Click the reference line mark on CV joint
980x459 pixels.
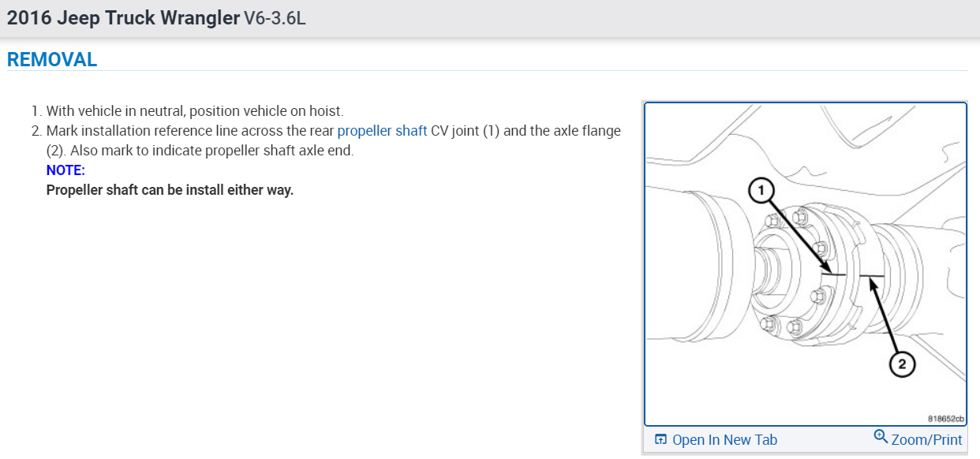coord(833,274)
